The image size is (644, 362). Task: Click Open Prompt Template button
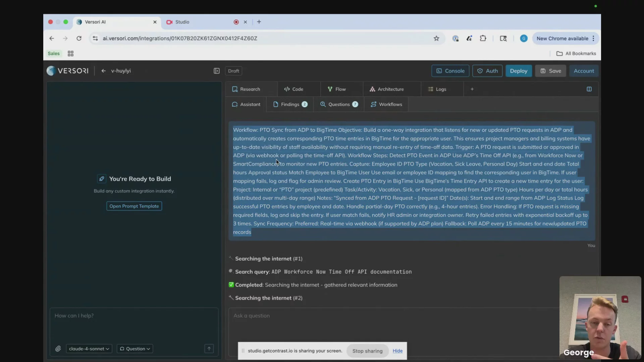[134, 206]
